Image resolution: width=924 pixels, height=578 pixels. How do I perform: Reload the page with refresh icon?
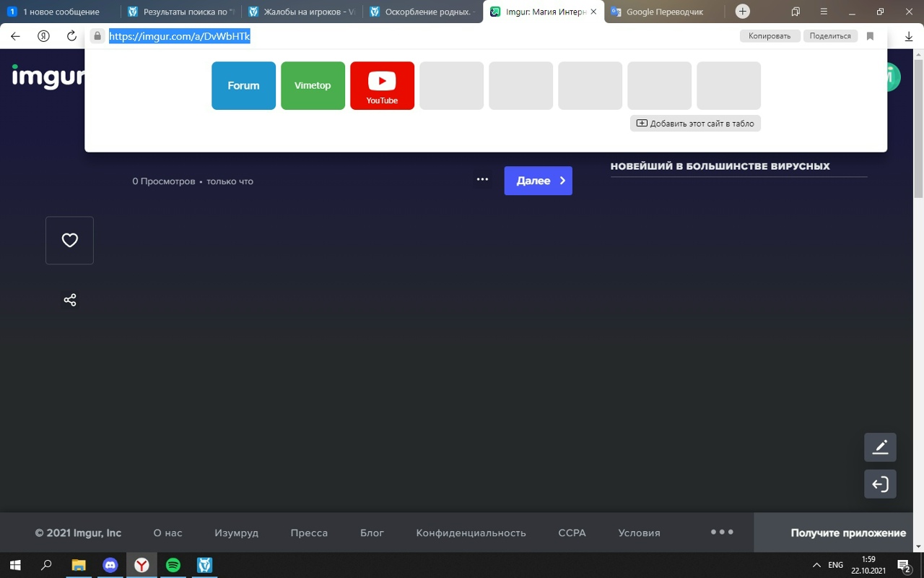pos(71,36)
